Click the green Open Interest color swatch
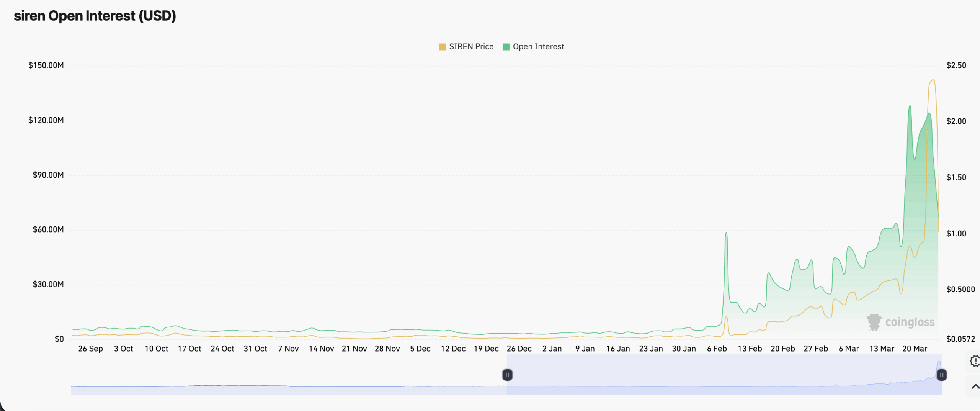Image resolution: width=980 pixels, height=411 pixels. coord(506,47)
